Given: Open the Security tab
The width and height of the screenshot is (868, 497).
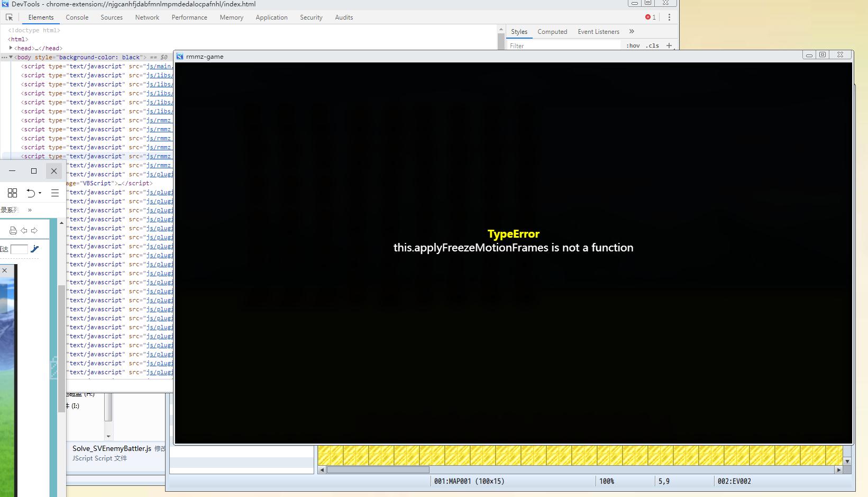Looking at the screenshot, I should point(311,17).
